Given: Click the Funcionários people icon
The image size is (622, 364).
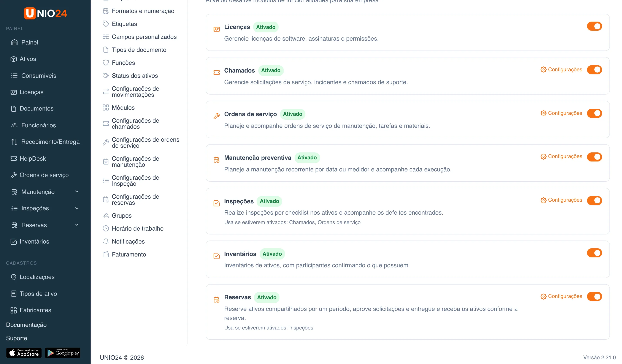Looking at the screenshot, I should (x=14, y=125).
